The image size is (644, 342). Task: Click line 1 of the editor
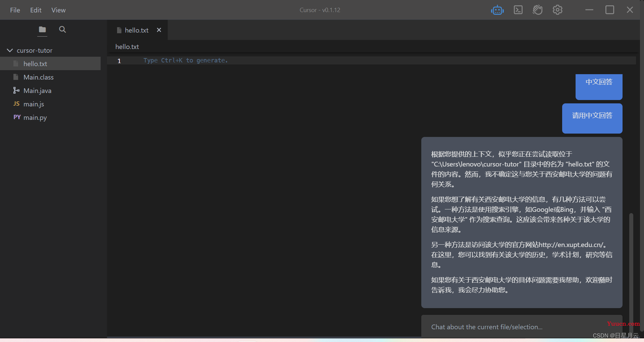371,60
